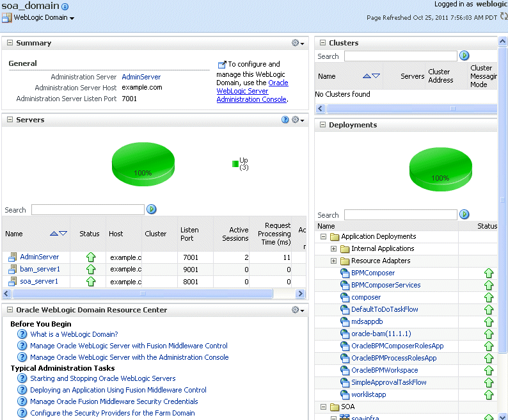This screenshot has height=420, width=508.
Task: Sort server names ascending with up triangle
Action: (x=54, y=234)
